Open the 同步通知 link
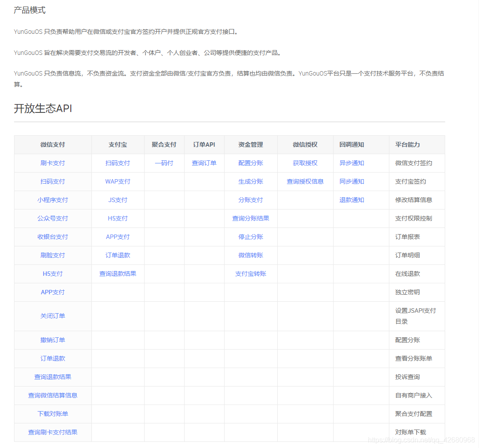Viewport: 479px width, 448px height. tap(352, 181)
